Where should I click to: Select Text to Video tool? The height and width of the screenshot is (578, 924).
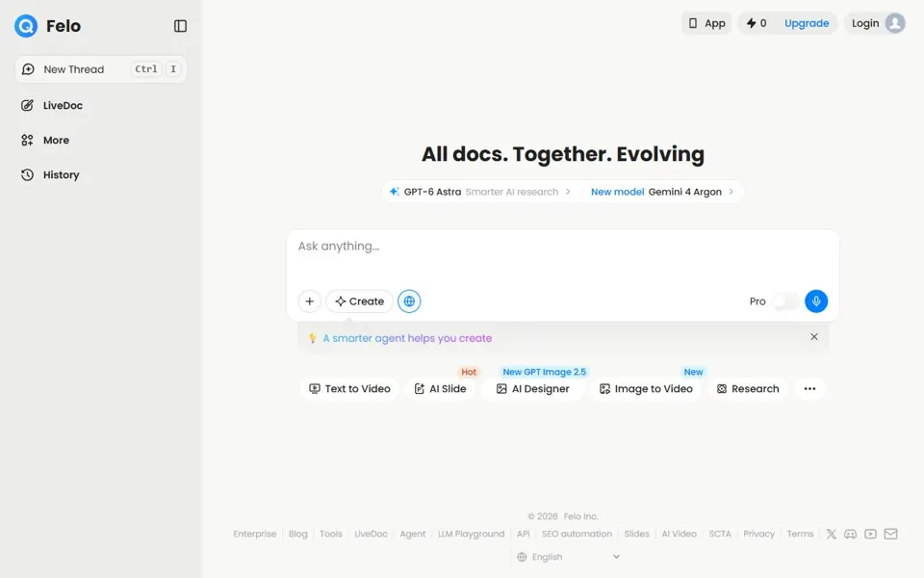click(x=350, y=388)
